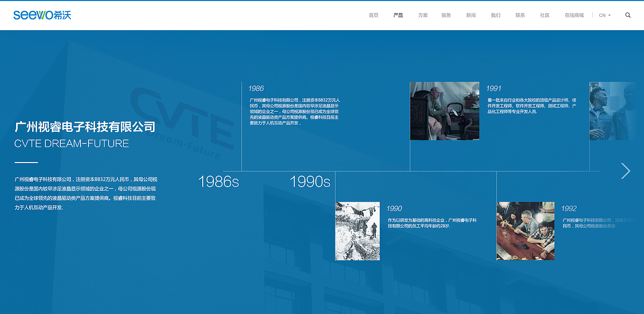Advance timeline with the right arrow
This screenshot has width=644, height=314.
(625, 171)
